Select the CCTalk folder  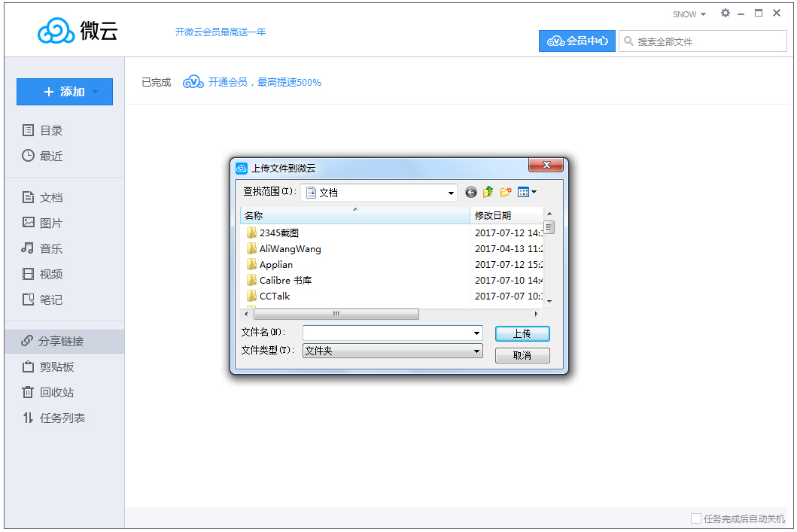click(275, 296)
